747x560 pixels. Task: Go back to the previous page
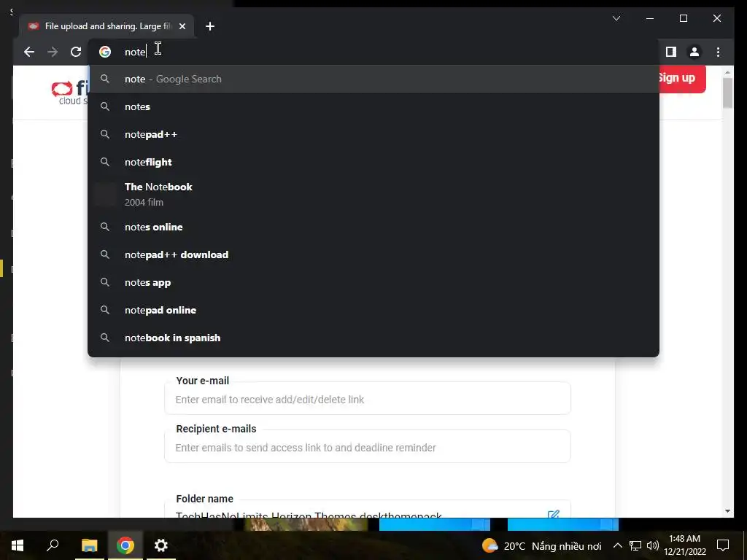tap(29, 52)
